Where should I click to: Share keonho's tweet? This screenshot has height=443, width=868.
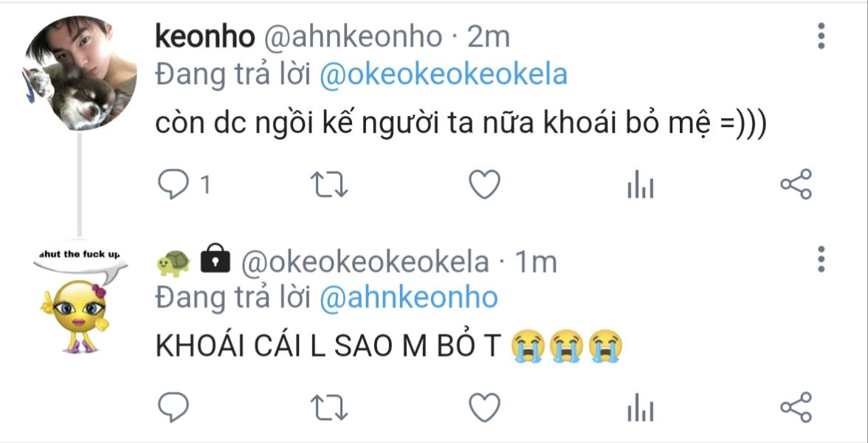[796, 184]
